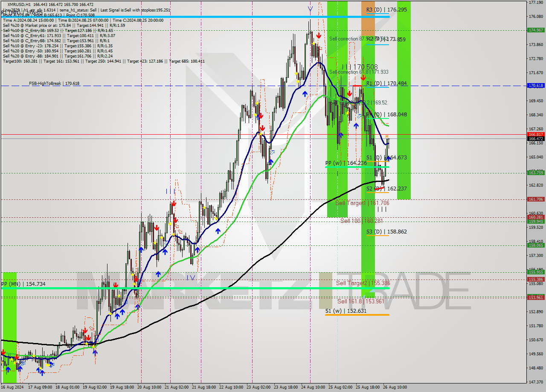Viewport: 546px width, 392px height.
Task: Click the R3 (D) | 176.295 pivot label
Action: [386, 9]
